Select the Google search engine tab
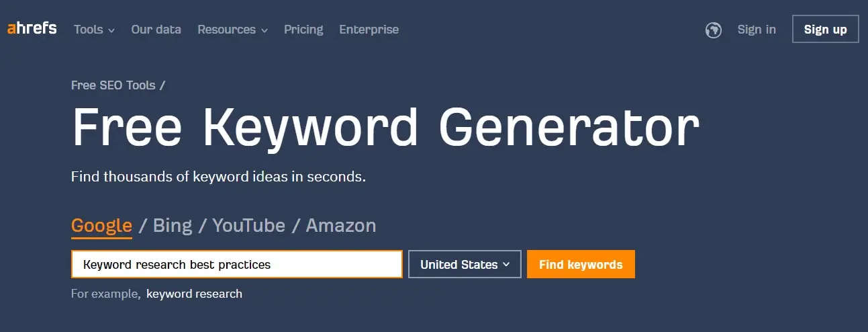 [x=101, y=225]
